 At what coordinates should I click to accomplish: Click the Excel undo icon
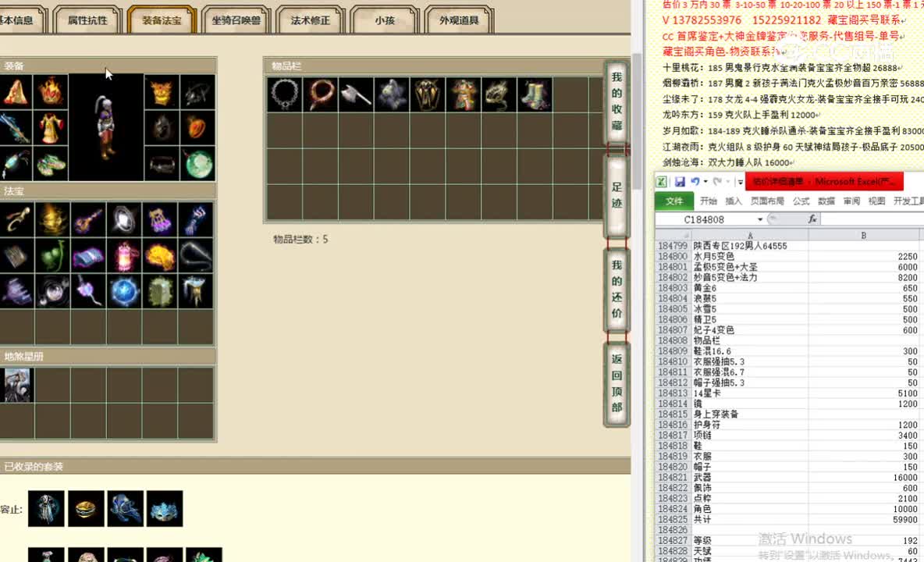point(695,181)
